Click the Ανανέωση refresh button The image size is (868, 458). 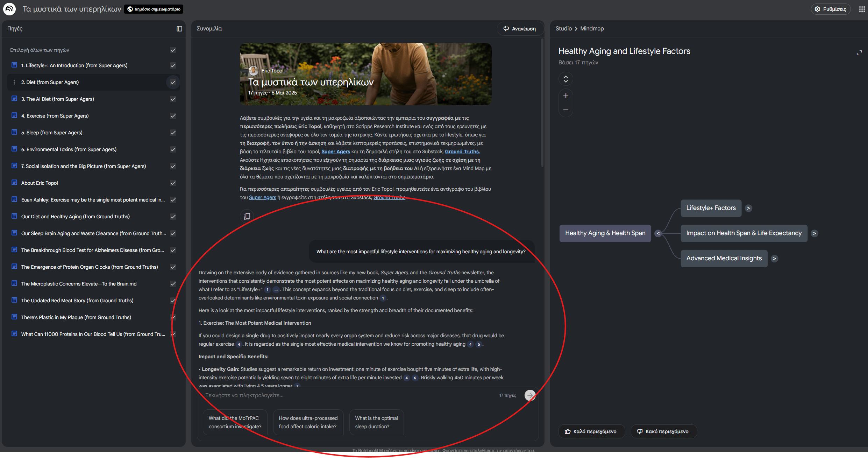pyautogui.click(x=520, y=29)
